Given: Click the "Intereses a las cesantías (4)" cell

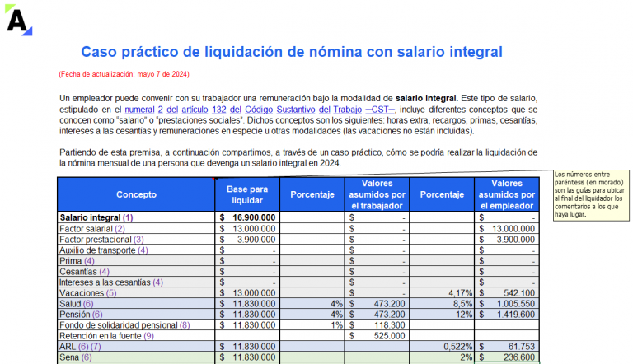Looking at the screenshot, I should click(136, 282).
